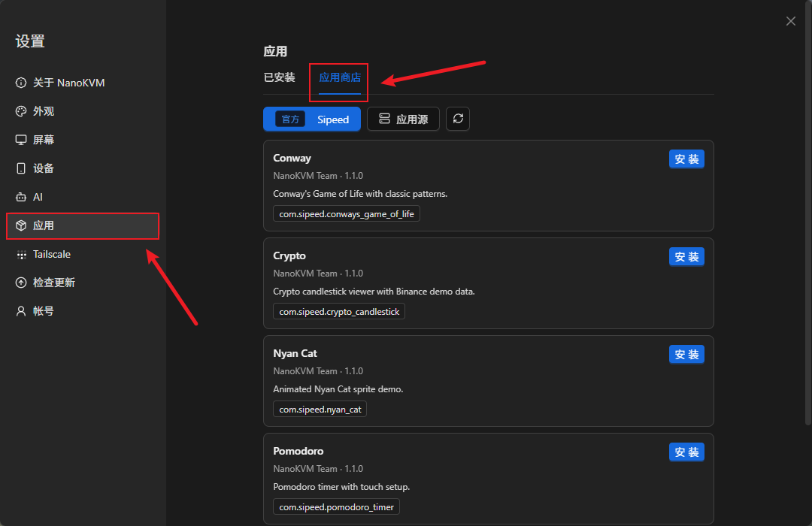Click the palette icon for 外观
This screenshot has height=526, width=812.
pyautogui.click(x=21, y=111)
